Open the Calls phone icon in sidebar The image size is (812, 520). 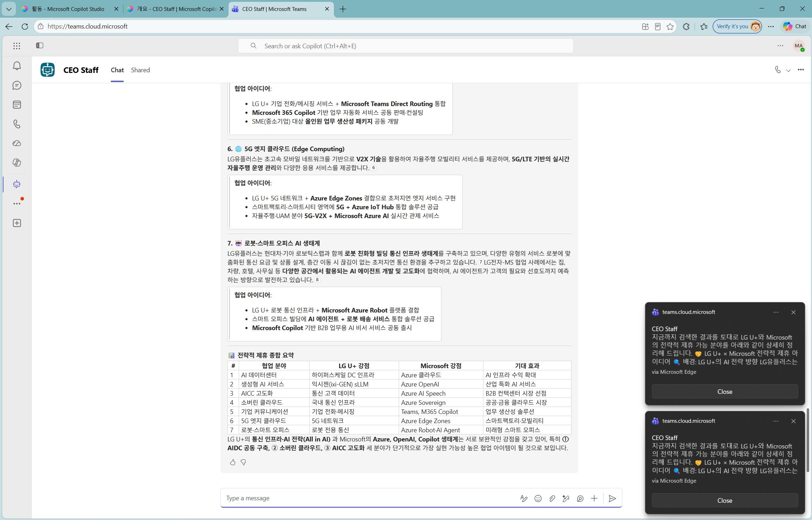point(17,124)
